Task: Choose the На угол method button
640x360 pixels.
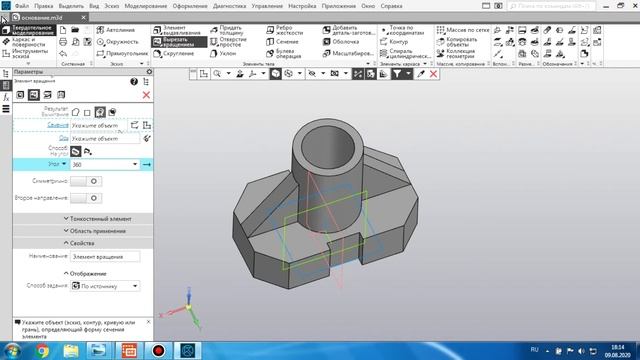Action: click(x=76, y=151)
